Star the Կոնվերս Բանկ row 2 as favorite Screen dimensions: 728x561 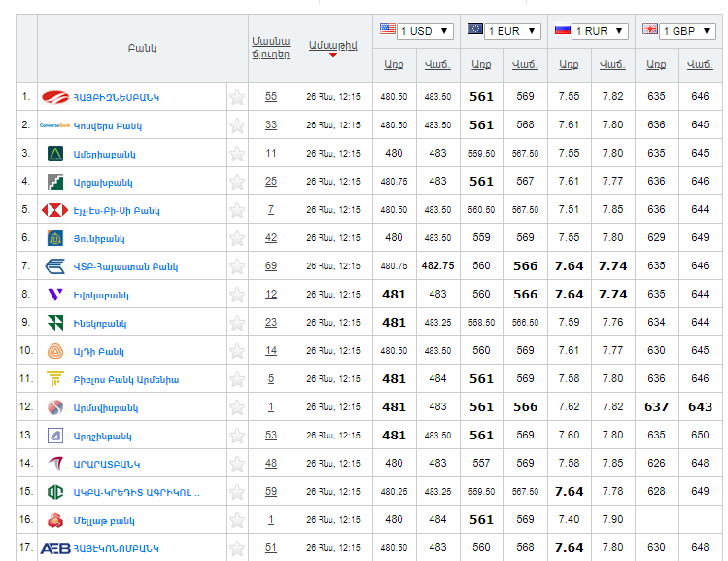click(237, 125)
